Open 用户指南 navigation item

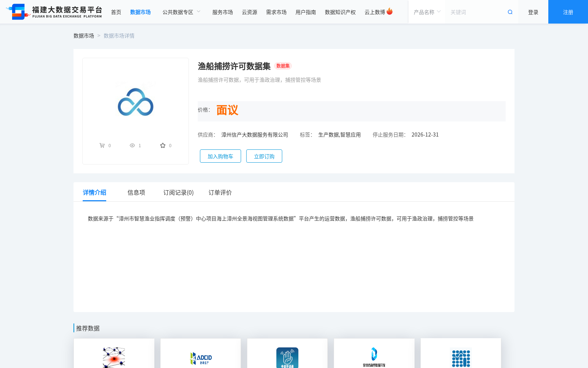tap(306, 12)
